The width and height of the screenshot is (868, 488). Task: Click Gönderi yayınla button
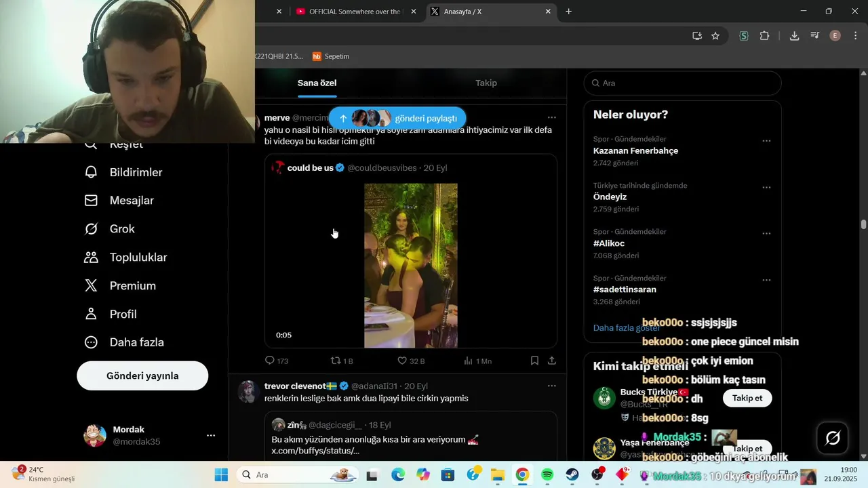click(x=142, y=375)
